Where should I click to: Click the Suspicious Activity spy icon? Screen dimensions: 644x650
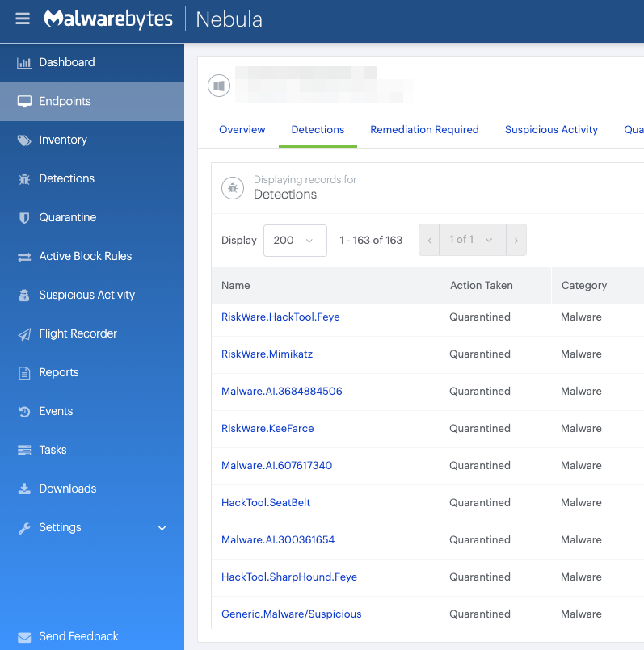coord(24,296)
